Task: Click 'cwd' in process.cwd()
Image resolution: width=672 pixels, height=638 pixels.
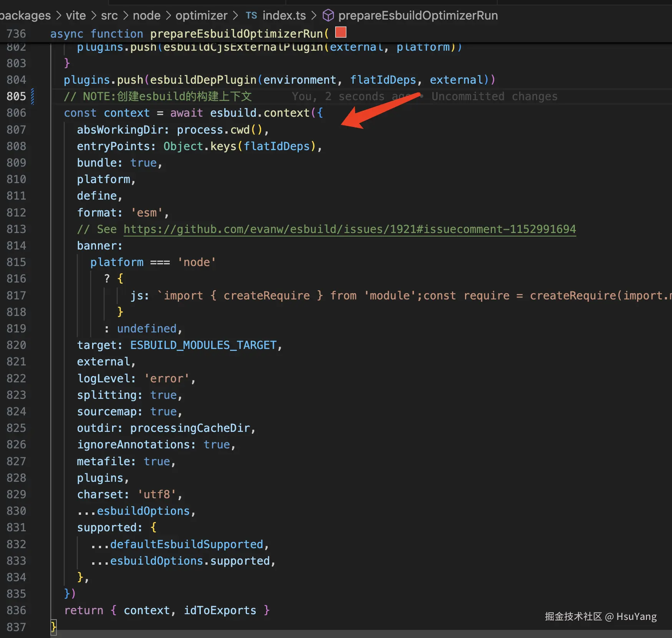Action: click(x=240, y=130)
